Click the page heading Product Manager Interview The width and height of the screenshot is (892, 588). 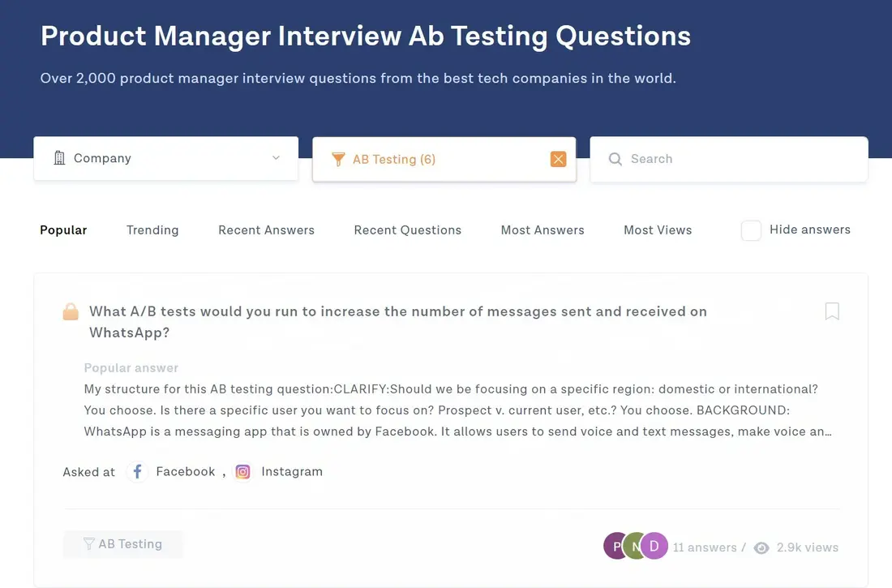(366, 36)
